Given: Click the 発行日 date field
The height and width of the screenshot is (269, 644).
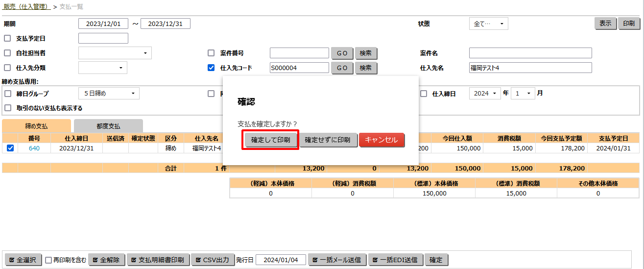Looking at the screenshot, I should pyautogui.click(x=281, y=260).
